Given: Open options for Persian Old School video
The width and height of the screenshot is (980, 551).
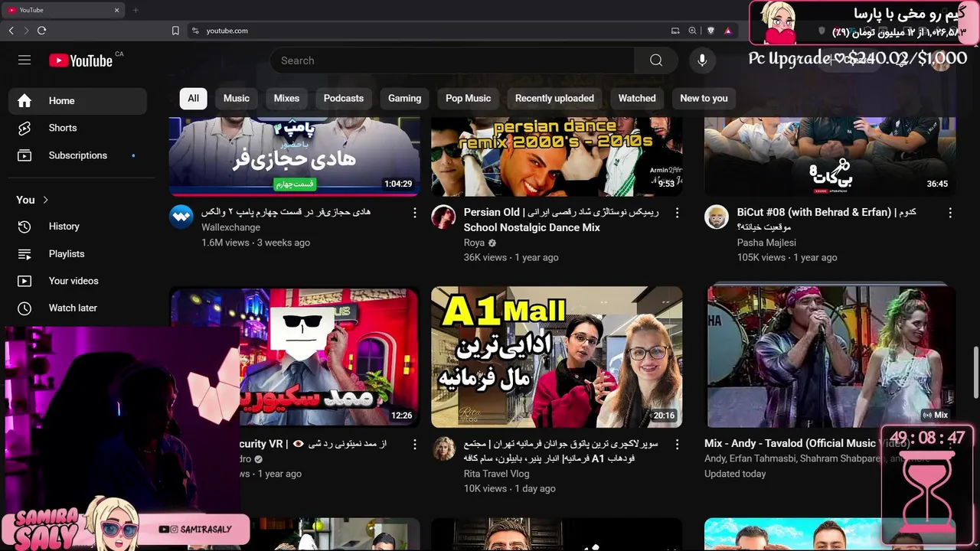Looking at the screenshot, I should [677, 212].
